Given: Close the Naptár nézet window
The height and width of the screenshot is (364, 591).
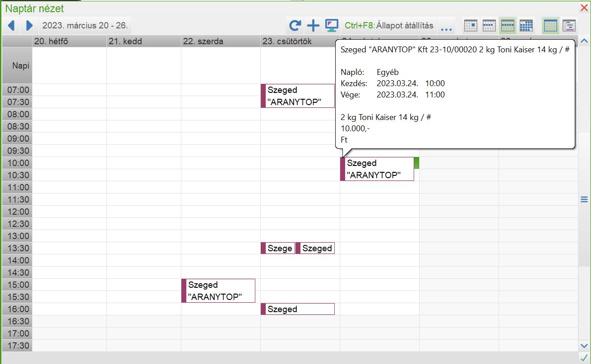Looking at the screenshot, I should (584, 8).
